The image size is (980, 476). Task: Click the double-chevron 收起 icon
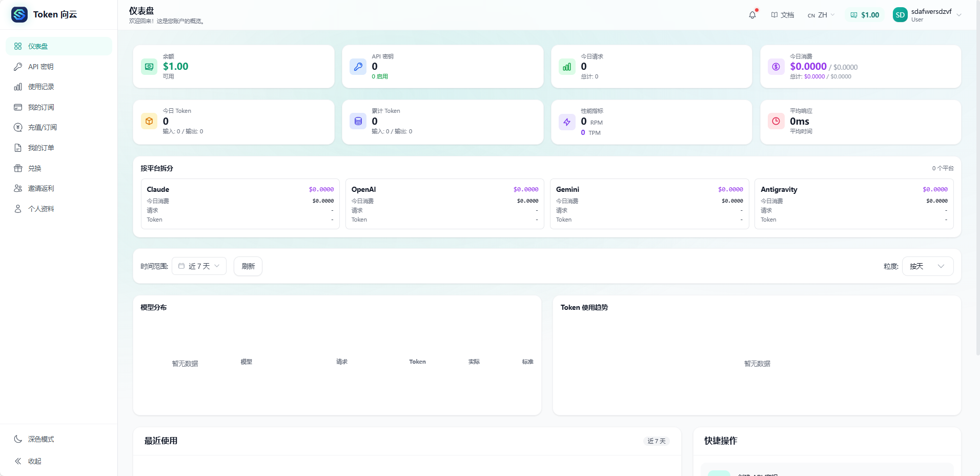coord(18,461)
